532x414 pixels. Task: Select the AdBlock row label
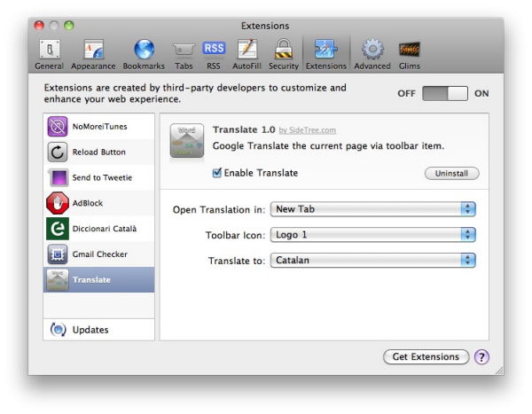pyautogui.click(x=88, y=203)
